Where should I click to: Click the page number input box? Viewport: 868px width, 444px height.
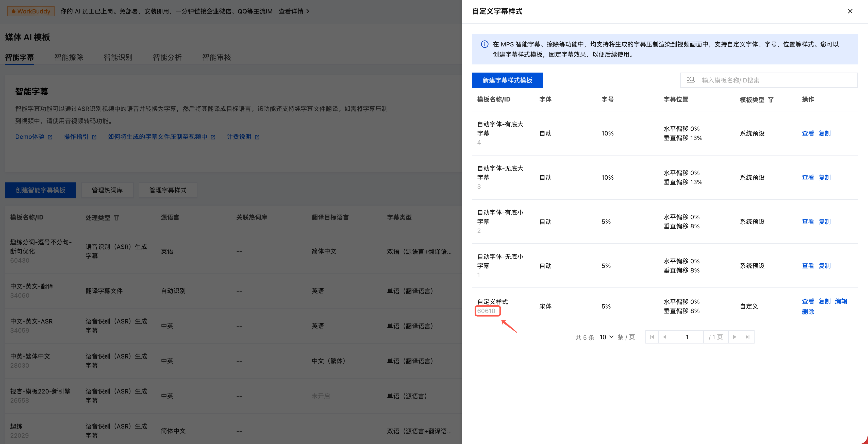(687, 337)
